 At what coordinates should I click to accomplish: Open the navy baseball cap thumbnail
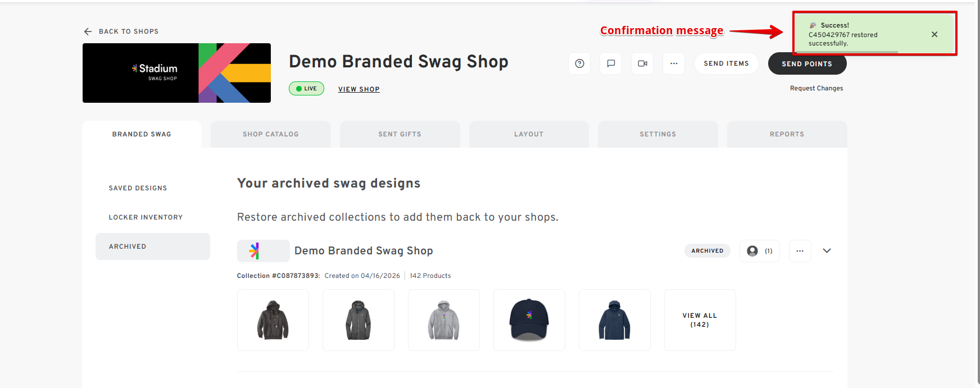529,320
